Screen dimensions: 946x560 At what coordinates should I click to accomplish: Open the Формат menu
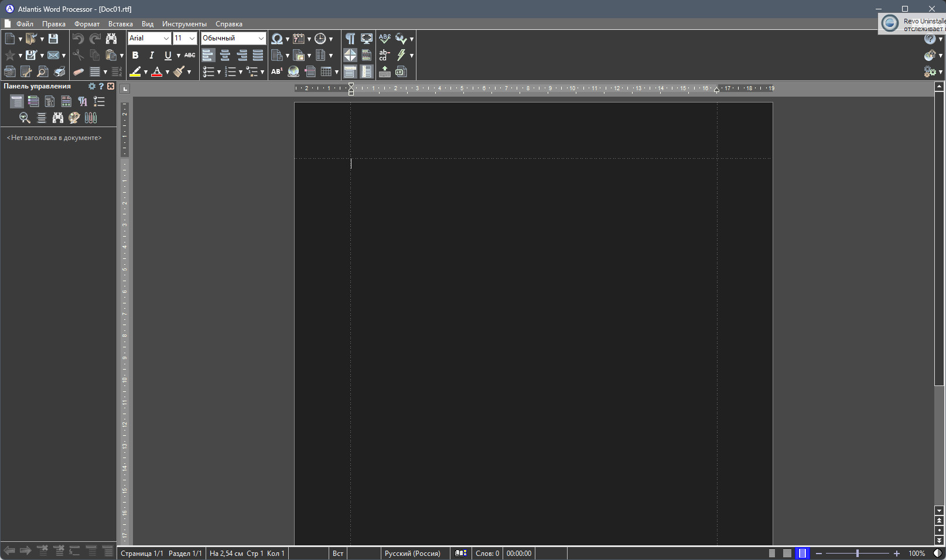coord(87,24)
